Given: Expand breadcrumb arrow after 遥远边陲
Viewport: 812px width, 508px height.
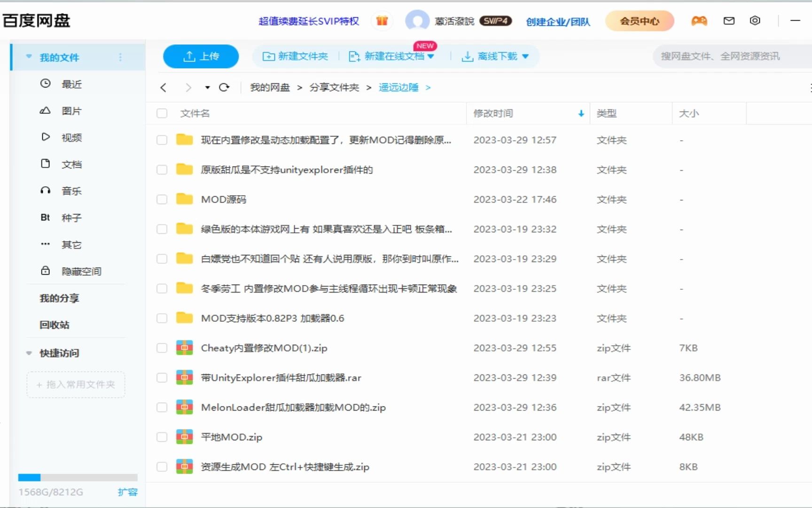Looking at the screenshot, I should point(428,87).
